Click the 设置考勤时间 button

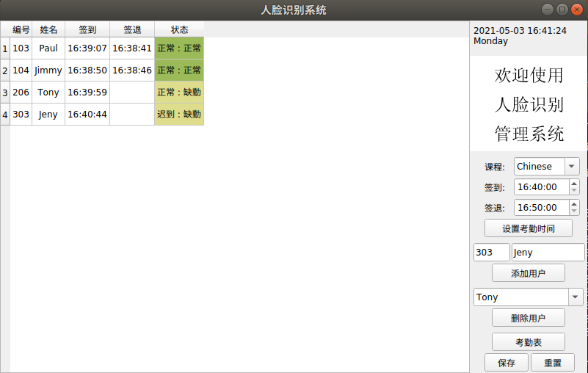pyautogui.click(x=528, y=228)
